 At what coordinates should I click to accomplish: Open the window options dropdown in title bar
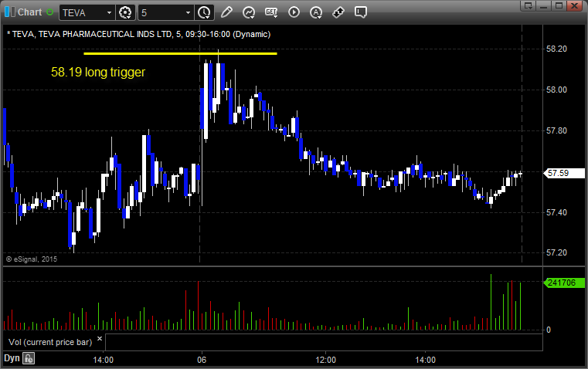tap(529, 5)
